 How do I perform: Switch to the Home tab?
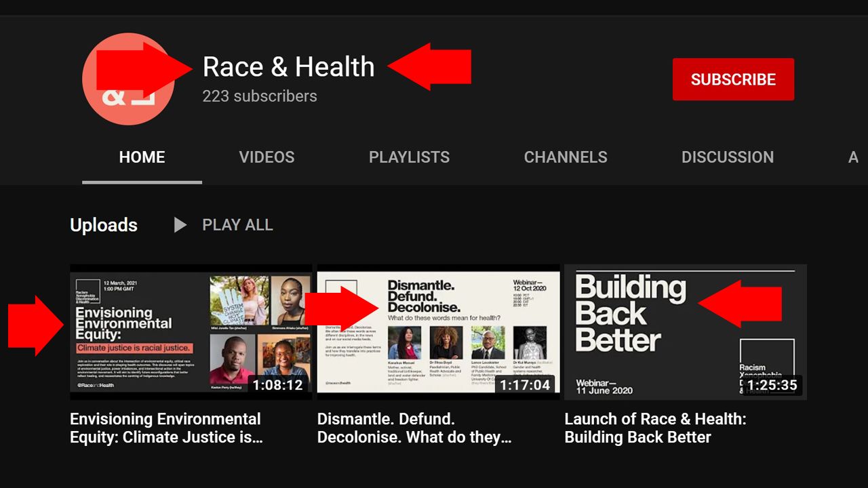coord(142,157)
